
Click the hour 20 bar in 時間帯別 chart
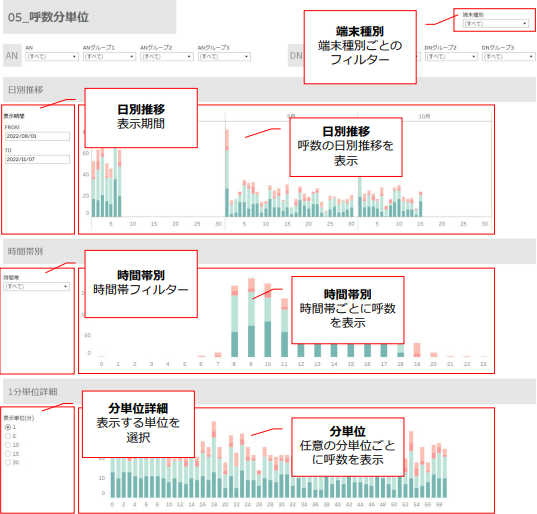(x=434, y=355)
